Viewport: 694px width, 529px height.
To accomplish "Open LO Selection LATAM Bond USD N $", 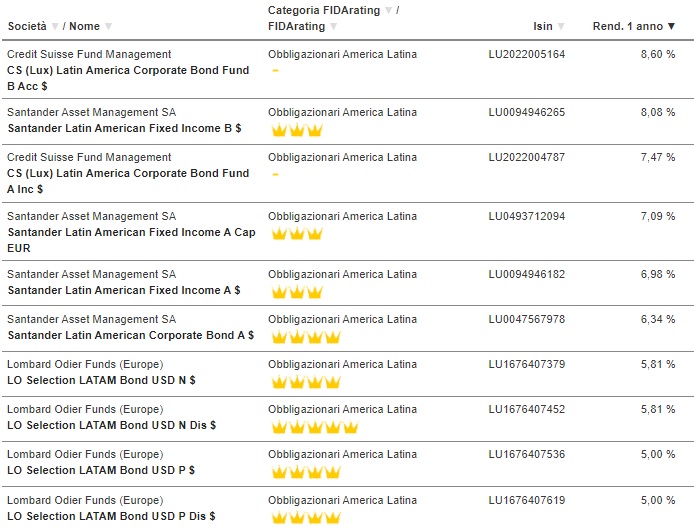I will click(101, 380).
